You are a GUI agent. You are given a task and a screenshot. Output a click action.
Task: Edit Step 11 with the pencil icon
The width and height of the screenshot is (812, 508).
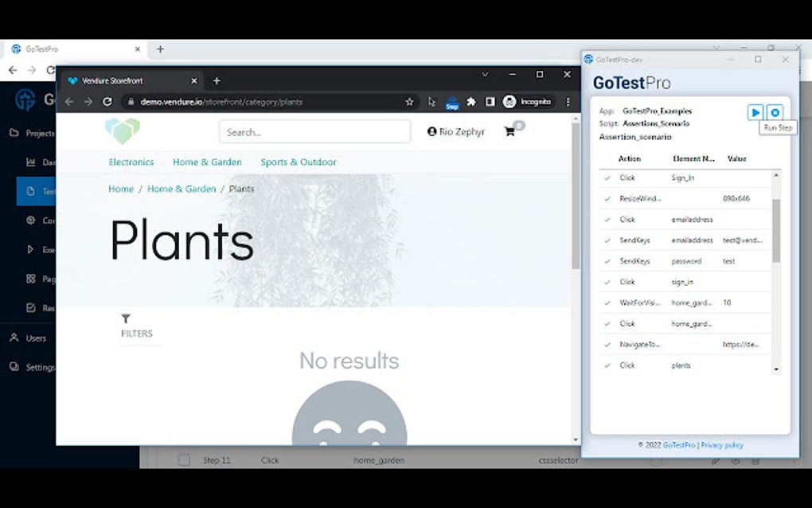pyautogui.click(x=715, y=460)
